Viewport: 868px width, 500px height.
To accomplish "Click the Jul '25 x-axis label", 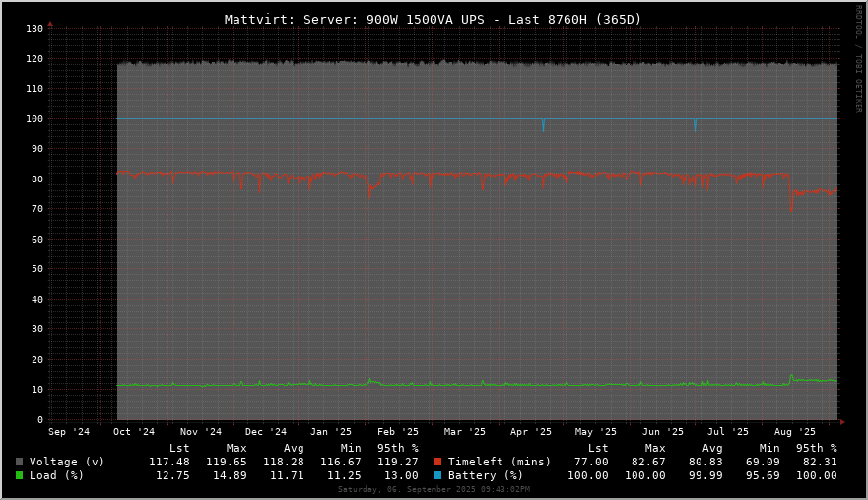I will [728, 432].
